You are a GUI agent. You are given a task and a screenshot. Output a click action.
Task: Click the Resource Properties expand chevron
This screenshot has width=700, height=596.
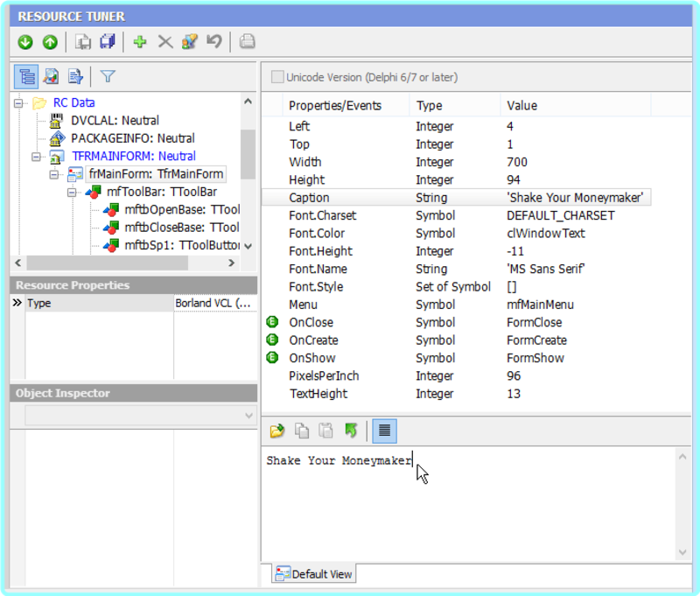[x=17, y=303]
